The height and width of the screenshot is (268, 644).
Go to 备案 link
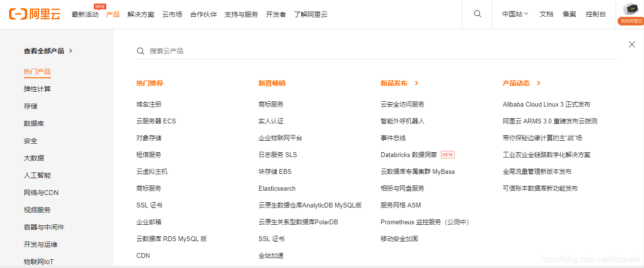coord(569,14)
